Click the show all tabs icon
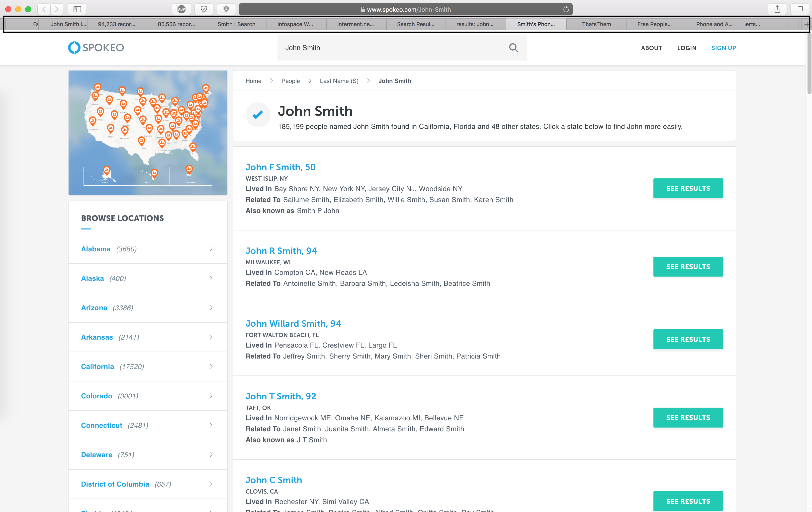812x512 pixels. click(800, 9)
